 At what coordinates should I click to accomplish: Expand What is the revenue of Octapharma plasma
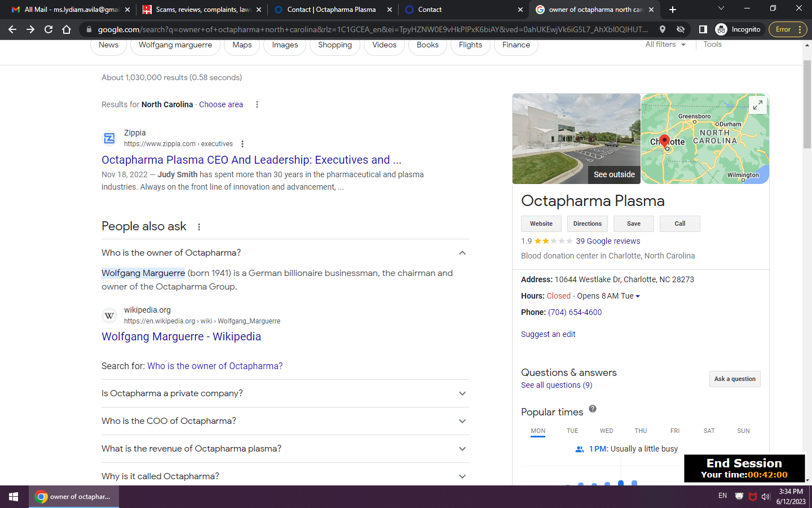point(285,449)
